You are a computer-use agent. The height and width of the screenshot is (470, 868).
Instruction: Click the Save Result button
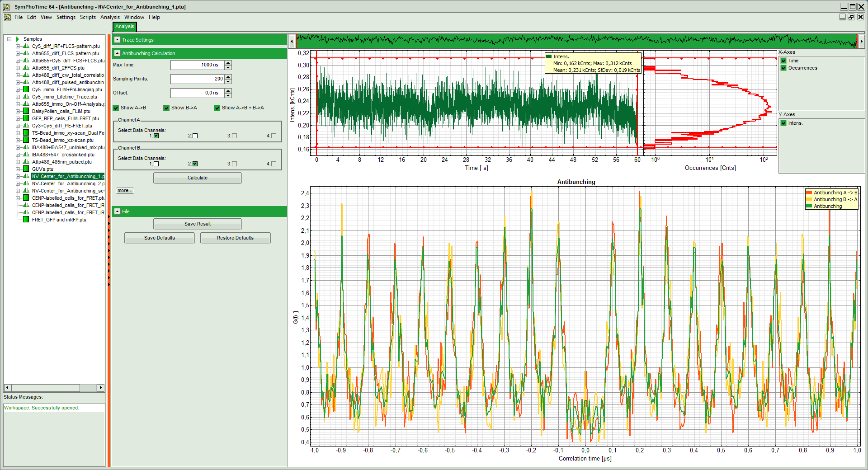coord(197,224)
